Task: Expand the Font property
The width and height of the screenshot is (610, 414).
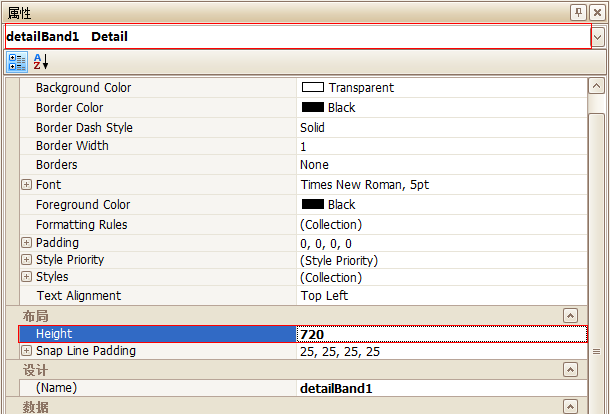Action: point(26,185)
